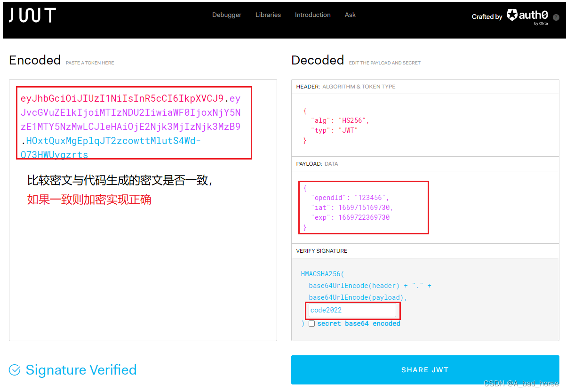The width and height of the screenshot is (566, 392).
Task: Click the EDIT THE PAYLOAD AND SECRET label
Action: 385,63
